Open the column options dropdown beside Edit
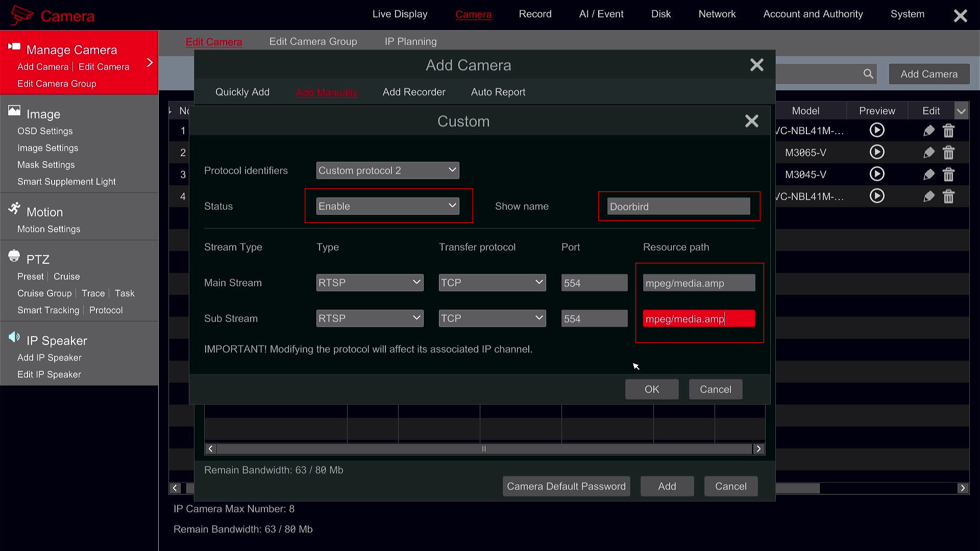 [961, 111]
